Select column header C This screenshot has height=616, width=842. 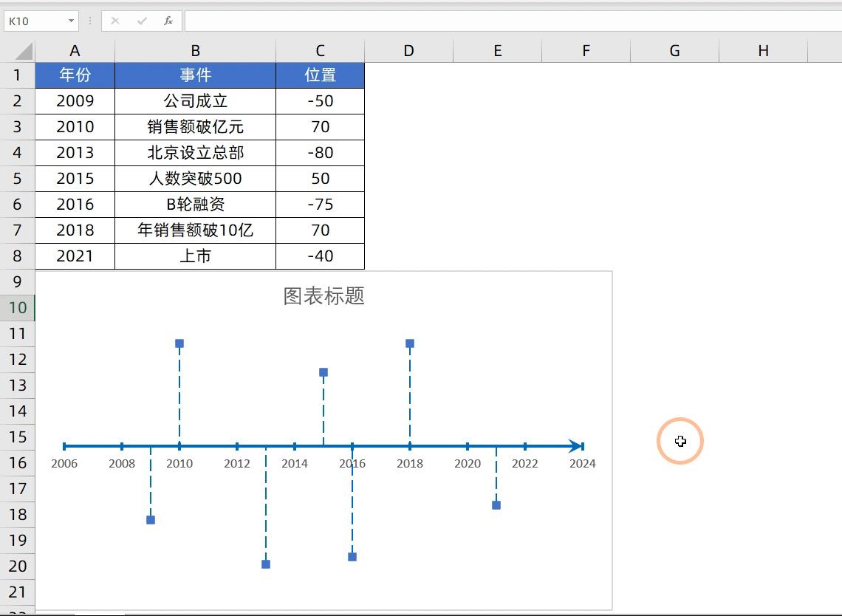(x=320, y=50)
